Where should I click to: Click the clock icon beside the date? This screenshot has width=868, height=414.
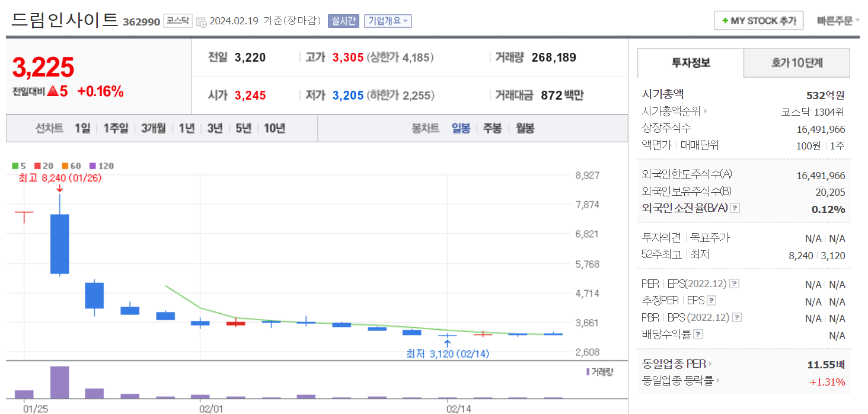click(x=200, y=21)
